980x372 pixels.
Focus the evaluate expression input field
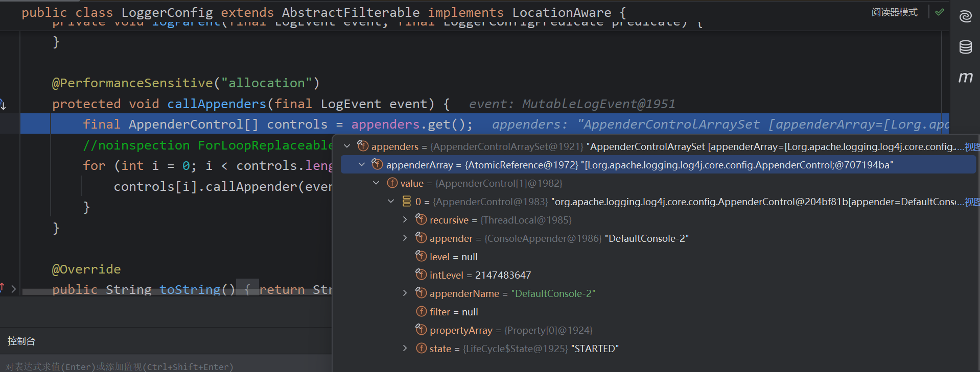click(166, 366)
